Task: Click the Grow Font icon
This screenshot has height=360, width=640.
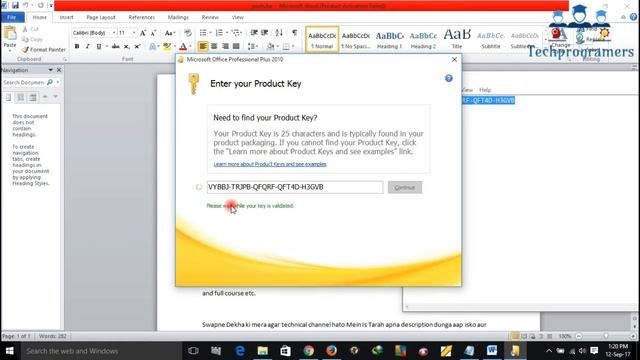Action: 143,33
